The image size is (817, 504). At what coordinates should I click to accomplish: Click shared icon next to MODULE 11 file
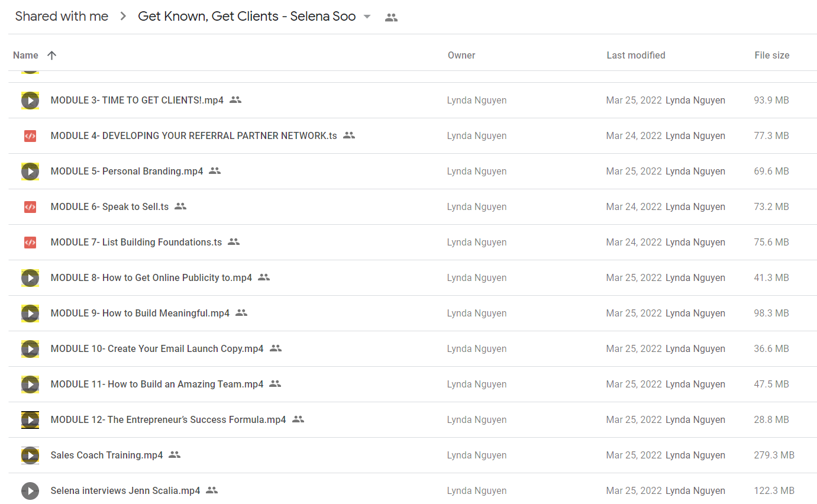pos(275,384)
